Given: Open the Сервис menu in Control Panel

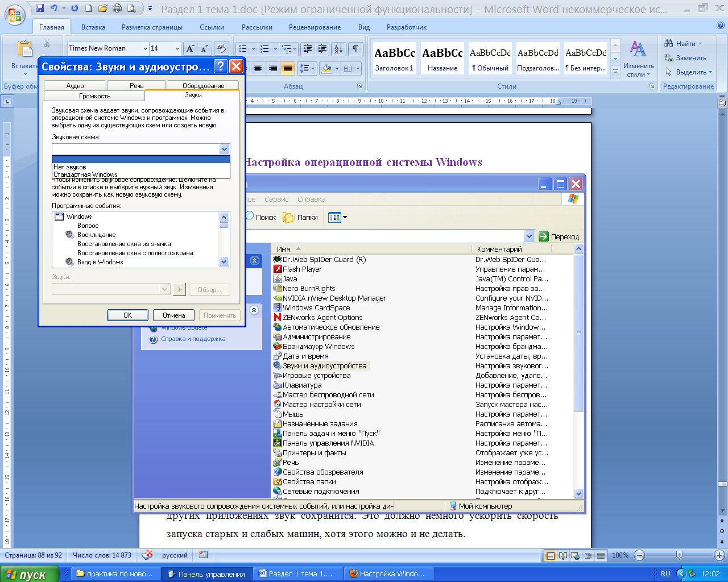Looking at the screenshot, I should [276, 199].
